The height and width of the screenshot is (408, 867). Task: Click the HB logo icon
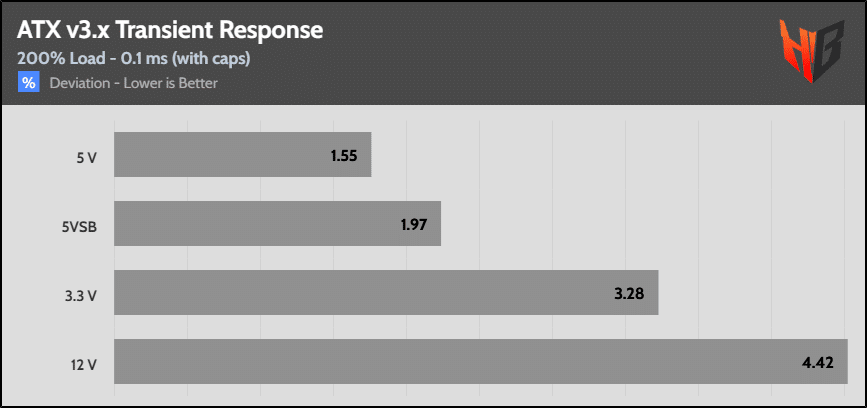812,51
